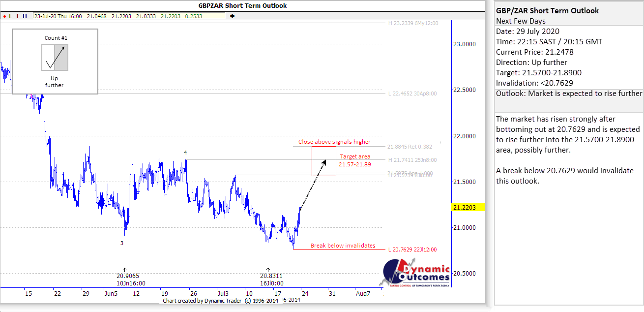Click the 'Invalidation: <20.7629' line
The height and width of the screenshot is (312, 644).
(x=534, y=83)
